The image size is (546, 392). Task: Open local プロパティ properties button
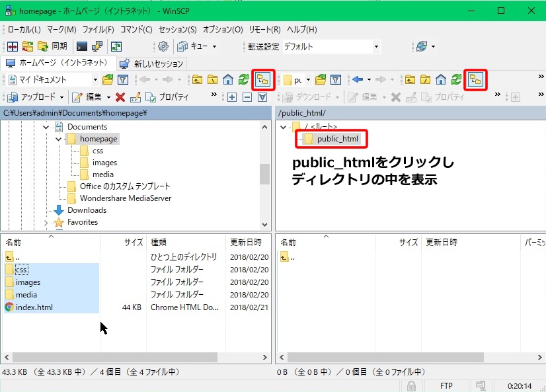coord(167,97)
